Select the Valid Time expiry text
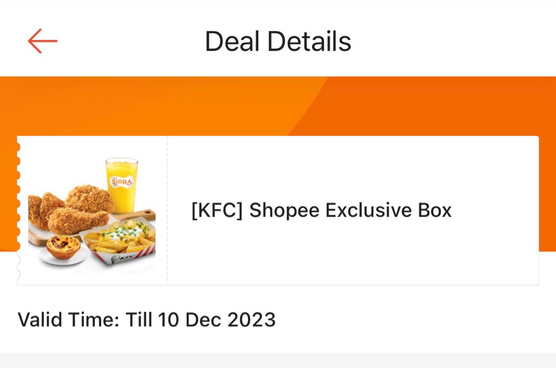Viewport: 556px width, 392px height. coord(146,320)
